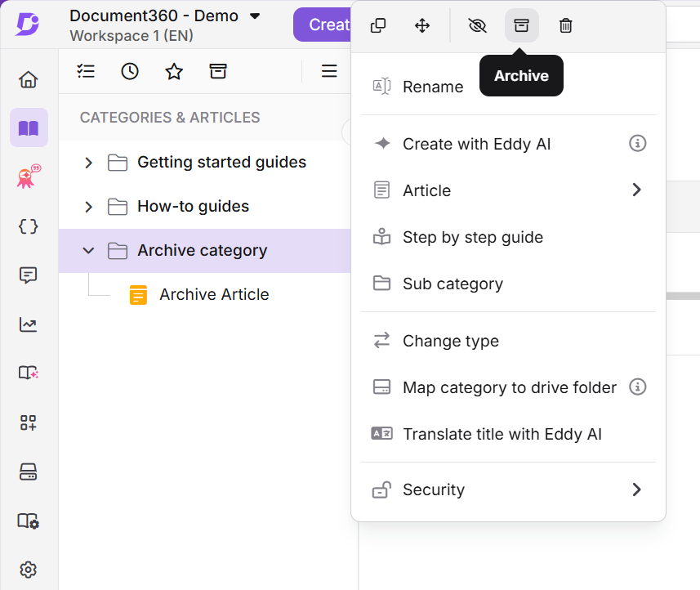700x590 pixels.
Task: Open the API documentation braces icon
Action: coord(28,226)
